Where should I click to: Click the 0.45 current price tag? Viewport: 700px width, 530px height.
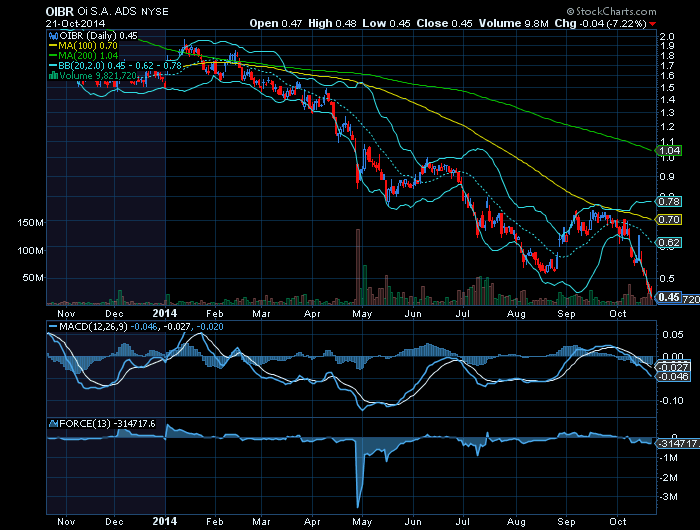(x=667, y=297)
